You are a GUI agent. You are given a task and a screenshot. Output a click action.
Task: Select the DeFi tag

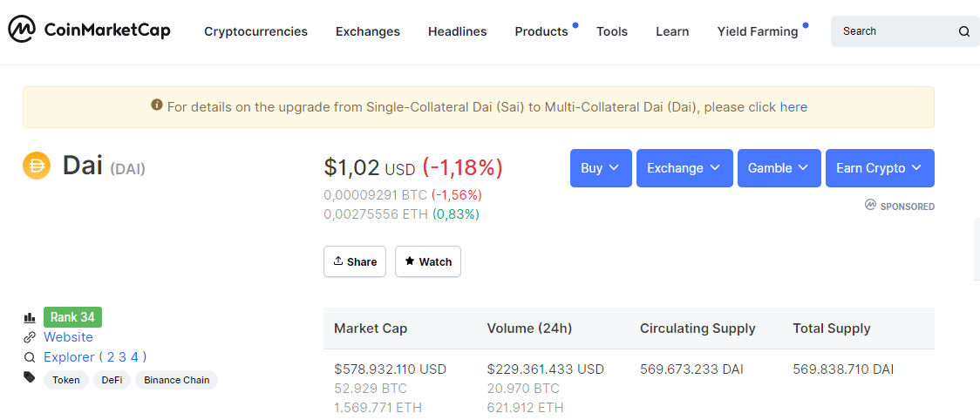pyautogui.click(x=112, y=380)
